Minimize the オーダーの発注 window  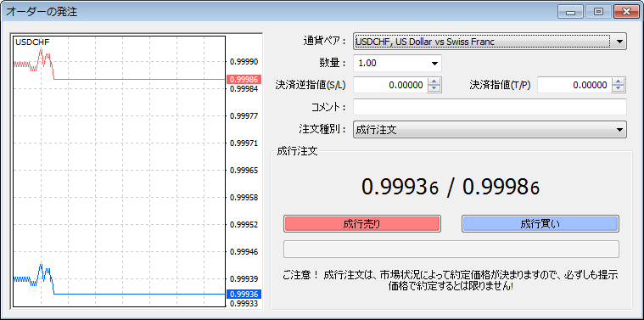tap(570, 12)
